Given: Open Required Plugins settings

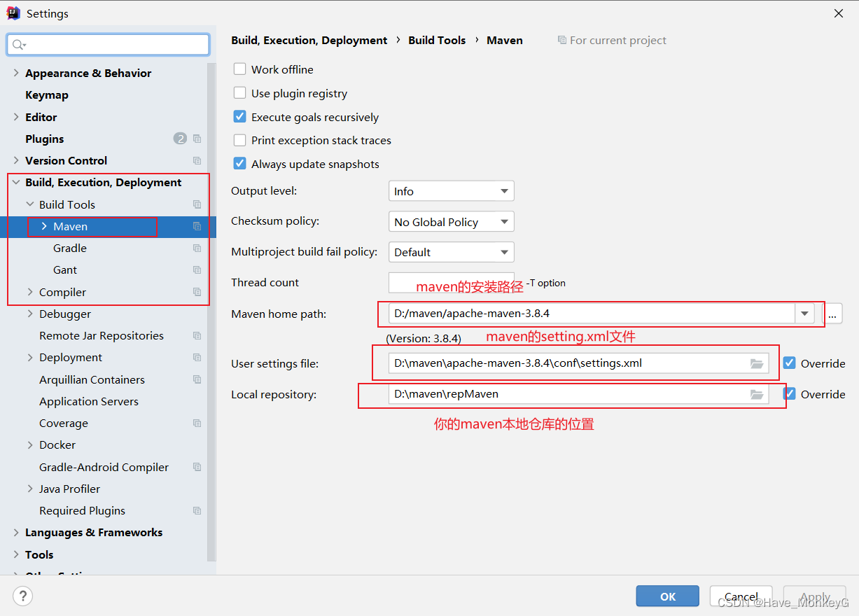Looking at the screenshot, I should coord(83,510).
